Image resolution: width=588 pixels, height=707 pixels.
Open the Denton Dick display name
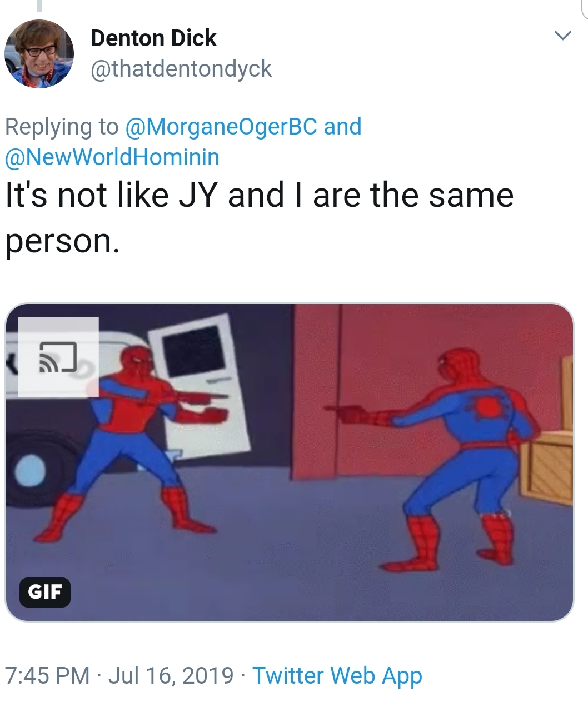153,38
